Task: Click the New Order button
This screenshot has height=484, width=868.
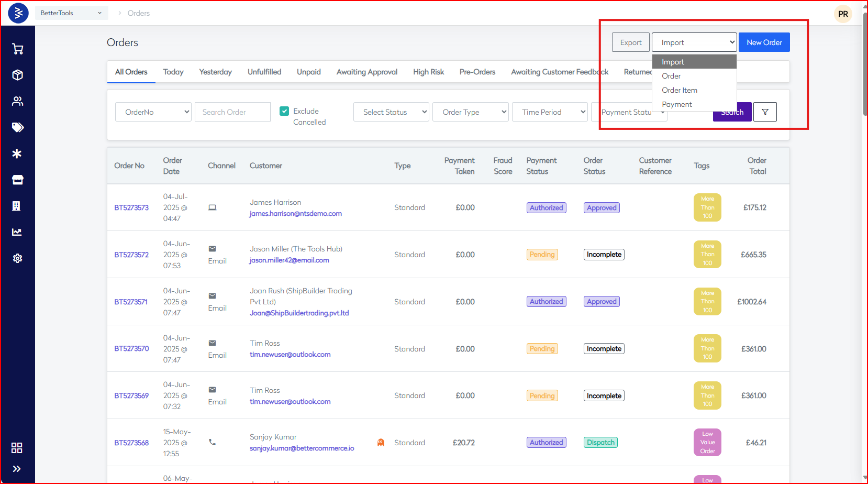Action: [764, 42]
